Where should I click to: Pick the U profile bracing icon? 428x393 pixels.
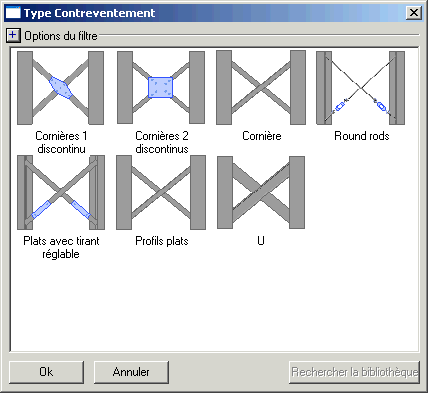261,192
